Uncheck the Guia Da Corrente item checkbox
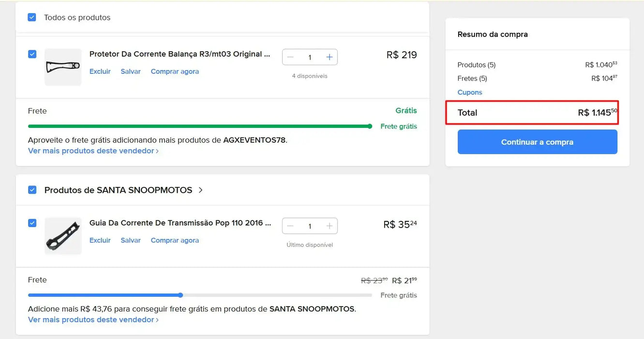 click(x=32, y=223)
